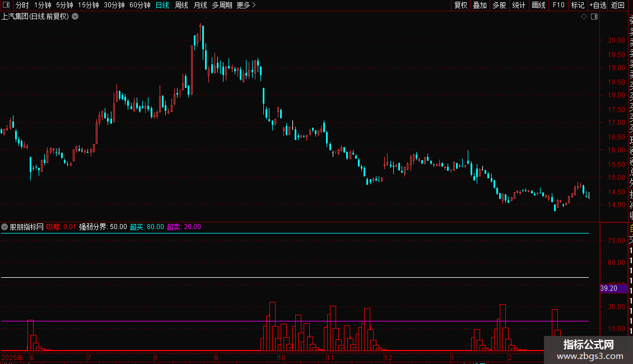Toggle the sidebar panel icon at top-left
This screenshot has height=364, width=633.
(6, 5)
